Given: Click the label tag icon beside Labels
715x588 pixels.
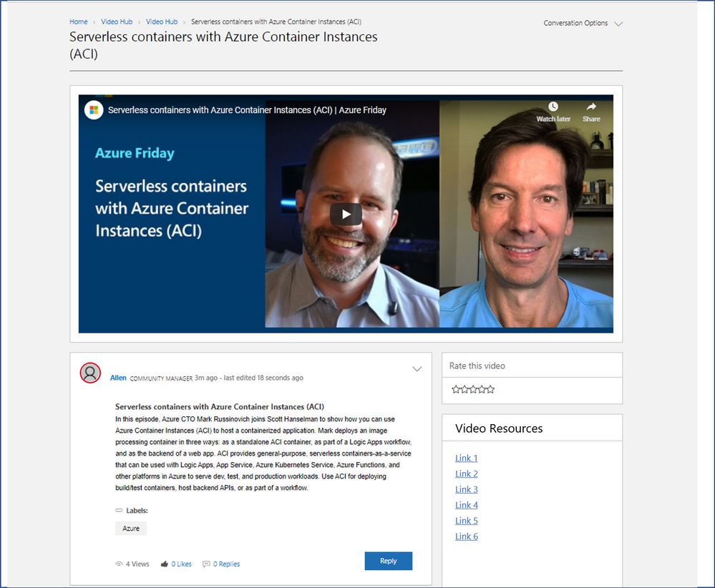Looking at the screenshot, I should [119, 511].
